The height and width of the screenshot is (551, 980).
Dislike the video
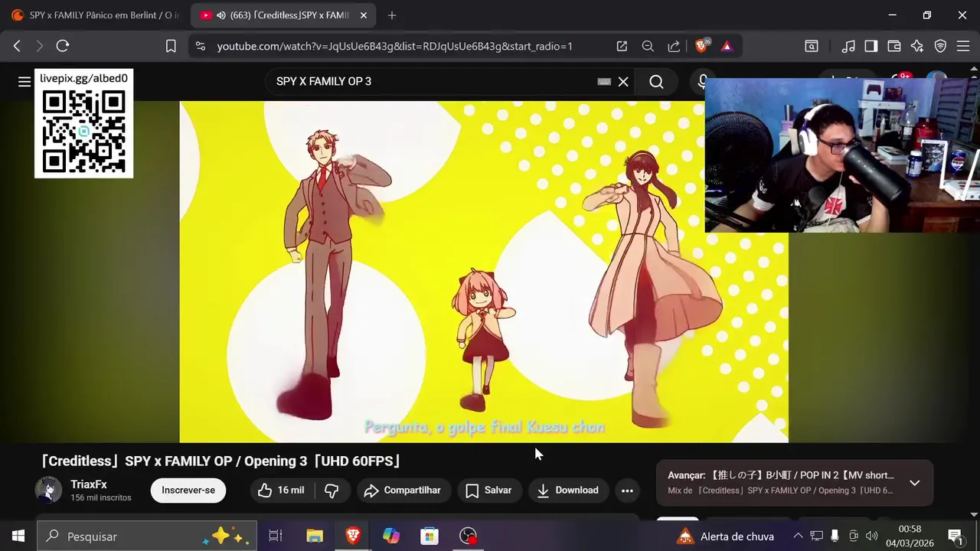(x=332, y=490)
